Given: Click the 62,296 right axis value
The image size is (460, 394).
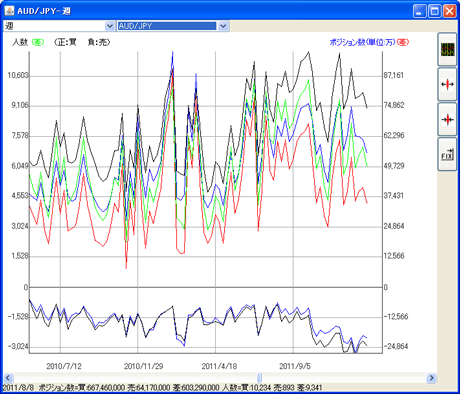Looking at the screenshot, I should click(x=394, y=136).
